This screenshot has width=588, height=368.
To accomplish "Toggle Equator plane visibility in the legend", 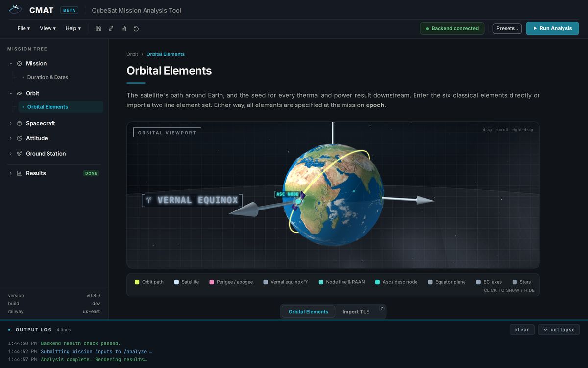I will (447, 282).
